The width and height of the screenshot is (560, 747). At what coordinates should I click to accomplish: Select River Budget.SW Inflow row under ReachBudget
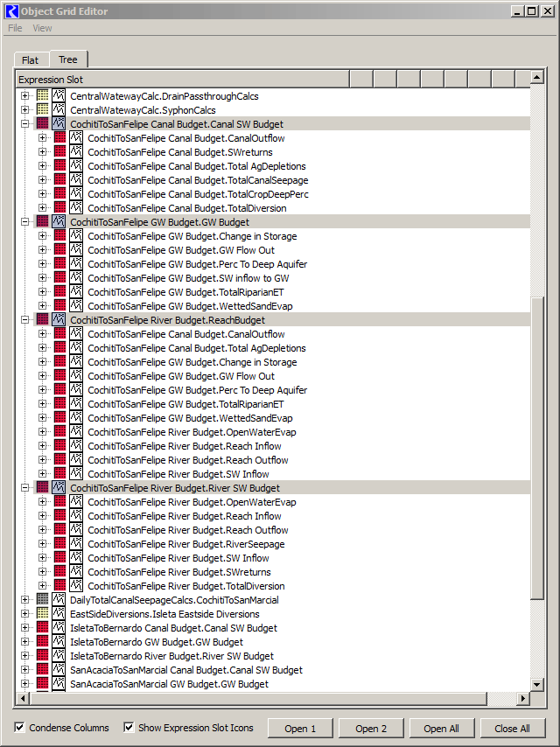coord(178,474)
